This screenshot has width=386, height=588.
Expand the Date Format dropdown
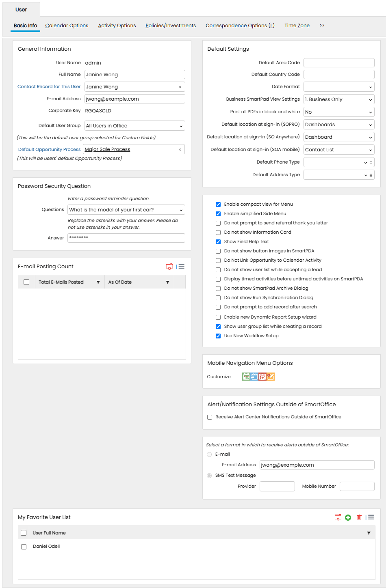point(339,87)
